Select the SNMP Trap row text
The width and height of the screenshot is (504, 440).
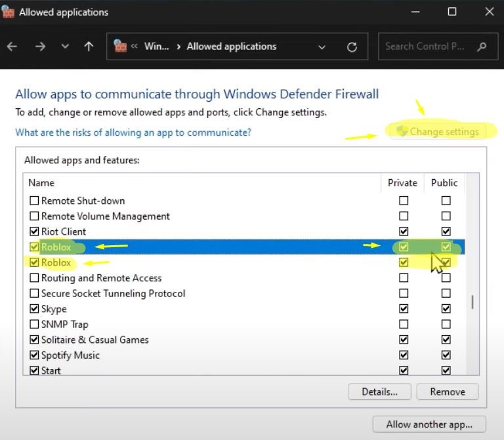point(64,325)
